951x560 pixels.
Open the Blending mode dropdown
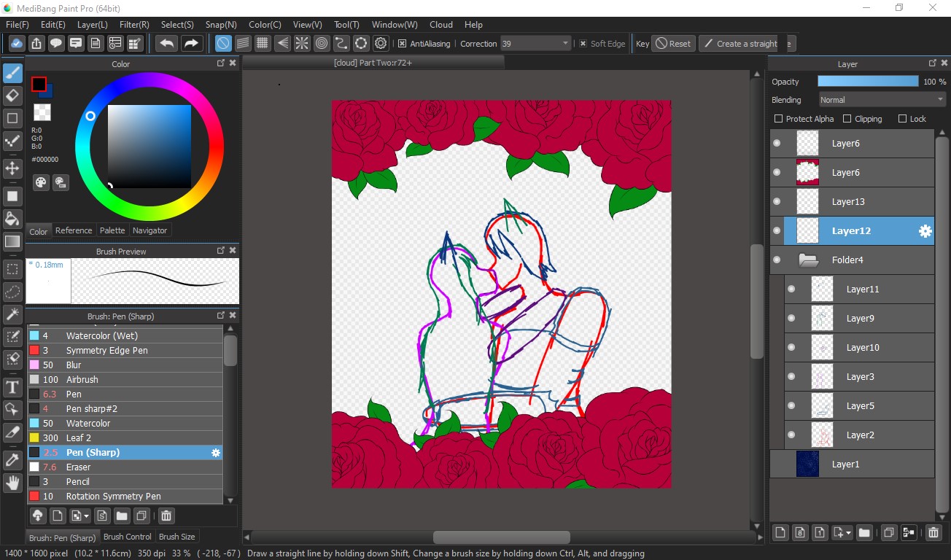[882, 100]
